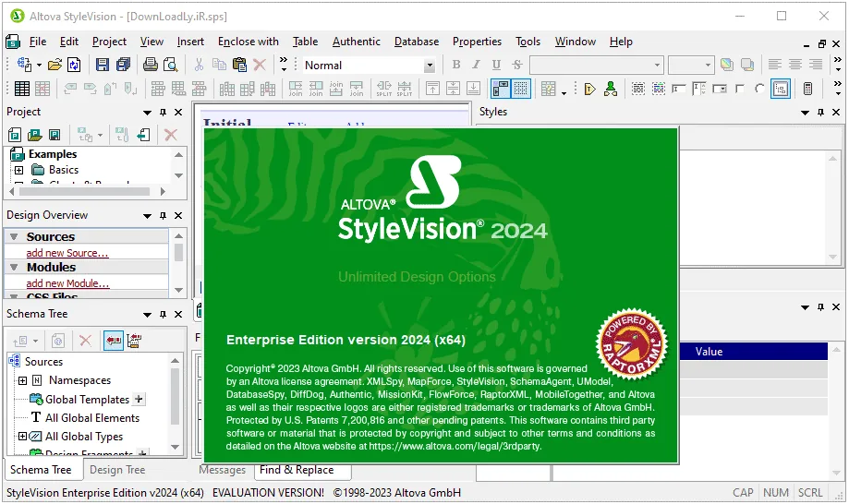849x504 pixels.
Task: Toggle pin on the Project panel
Action: point(163,112)
